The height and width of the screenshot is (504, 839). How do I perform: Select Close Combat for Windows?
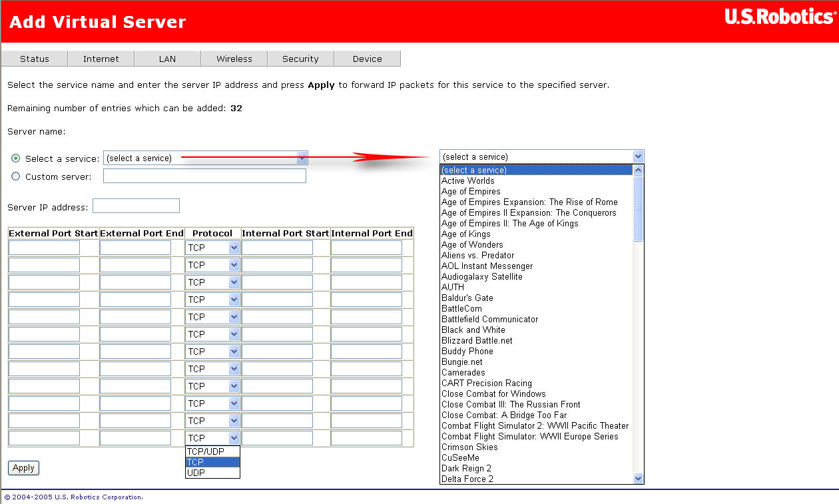(x=537, y=393)
